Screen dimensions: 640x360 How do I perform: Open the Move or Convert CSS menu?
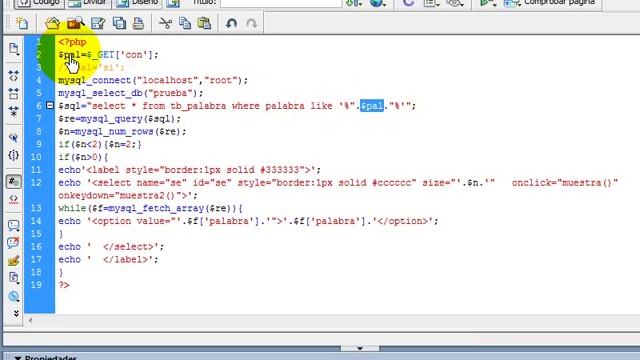tap(13, 296)
